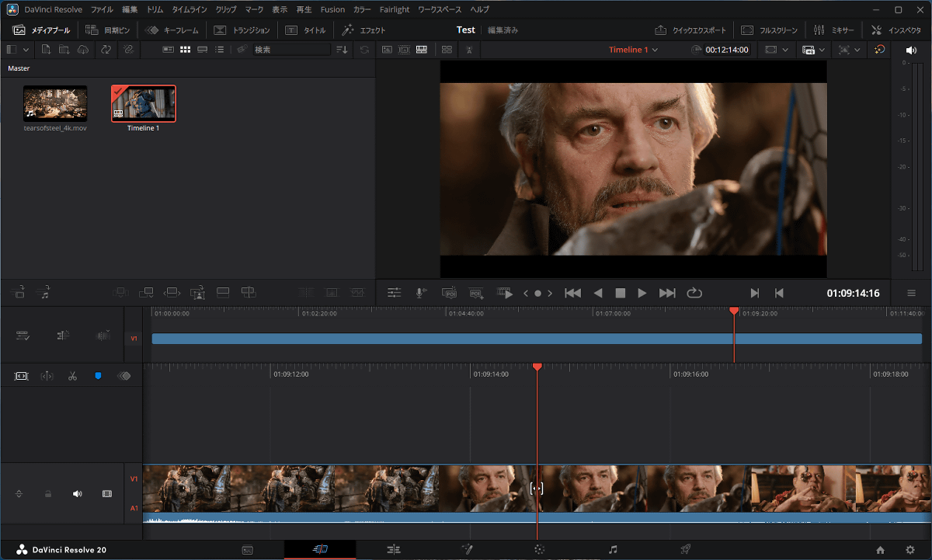Open the cloud import icon

click(84, 49)
